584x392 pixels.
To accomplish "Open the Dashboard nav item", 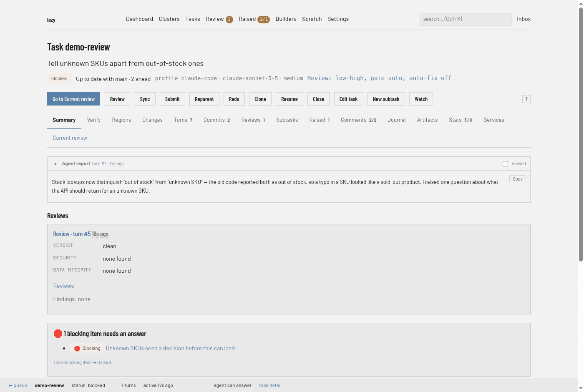I will [x=139, y=19].
